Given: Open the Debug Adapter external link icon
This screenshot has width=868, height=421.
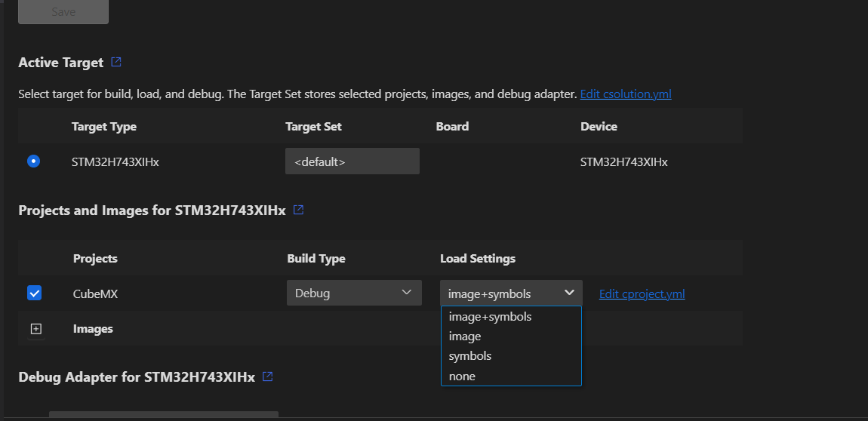Looking at the screenshot, I should [x=267, y=376].
